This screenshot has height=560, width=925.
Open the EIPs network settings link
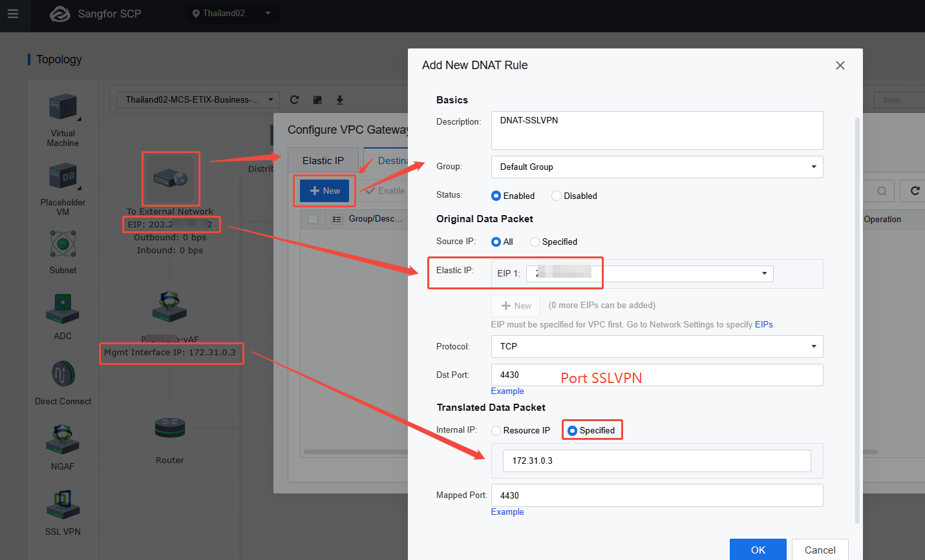(763, 324)
